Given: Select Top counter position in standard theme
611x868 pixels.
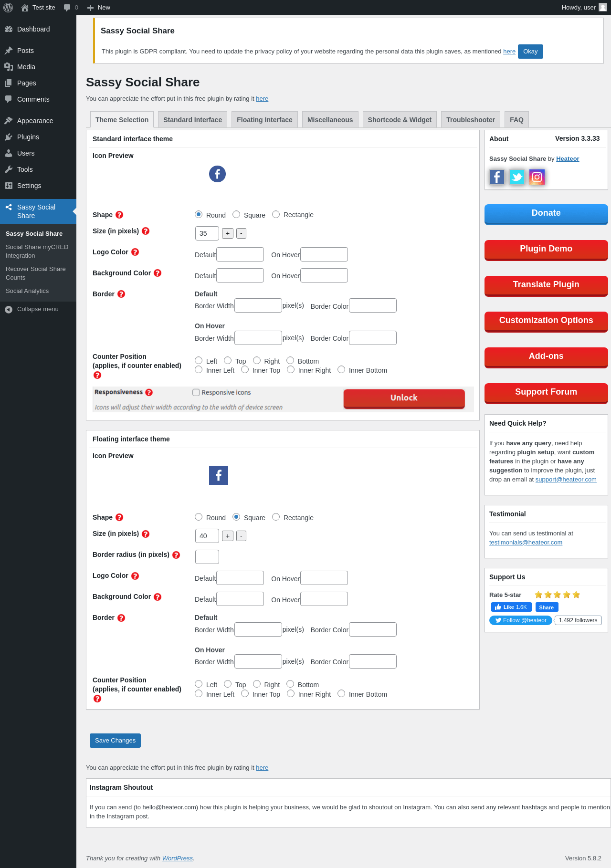Looking at the screenshot, I should (228, 360).
